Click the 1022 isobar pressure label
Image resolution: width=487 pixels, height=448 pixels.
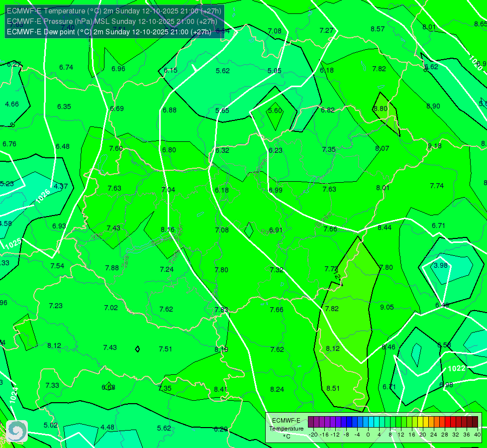point(457,368)
